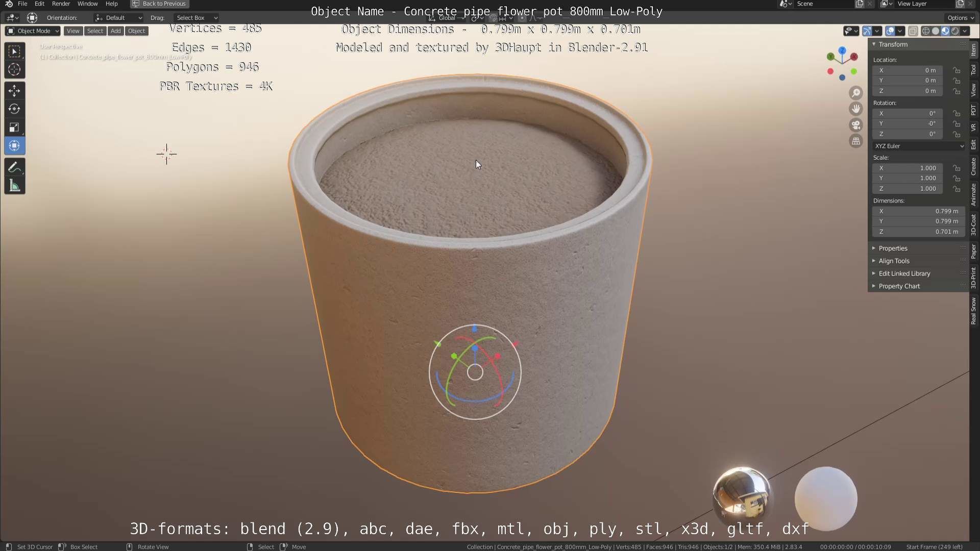This screenshot has height=551, width=980.
Task: Switch to solid viewport shading
Action: 936,31
